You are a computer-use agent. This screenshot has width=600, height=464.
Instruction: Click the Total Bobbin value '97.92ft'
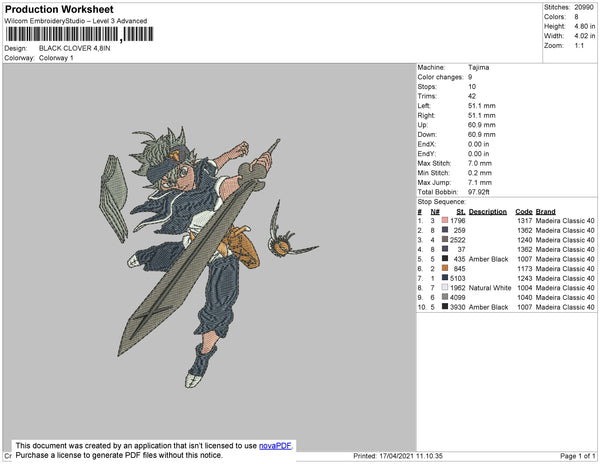(x=478, y=192)
